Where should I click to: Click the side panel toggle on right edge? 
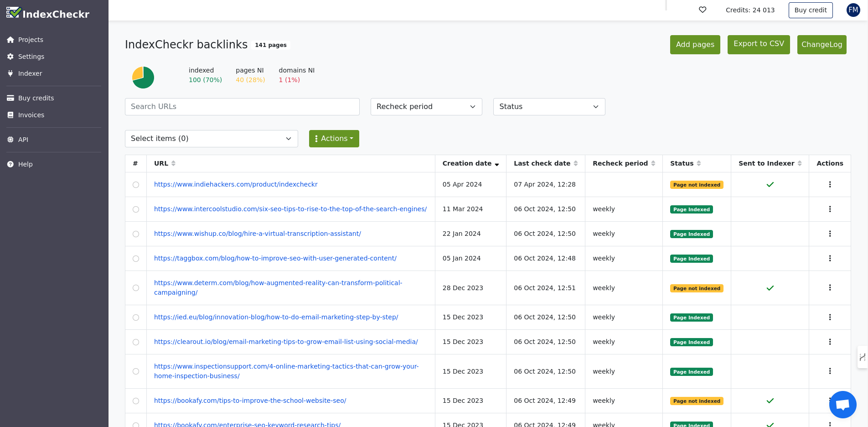click(862, 357)
